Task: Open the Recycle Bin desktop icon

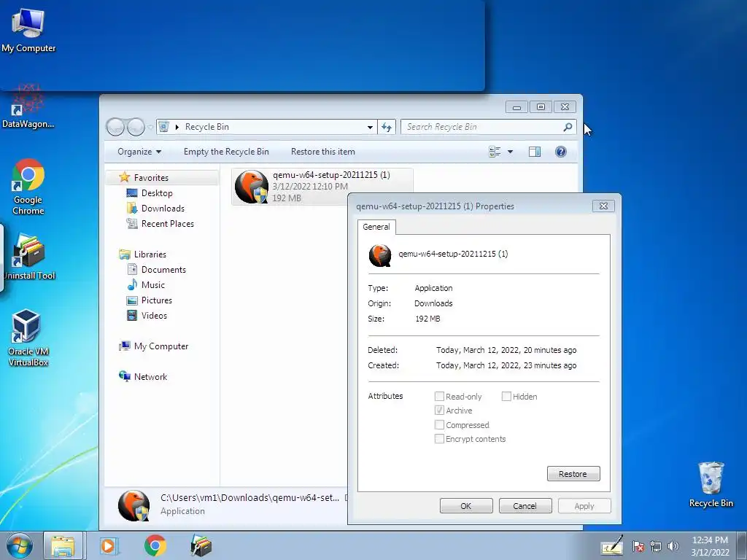Action: point(711,485)
